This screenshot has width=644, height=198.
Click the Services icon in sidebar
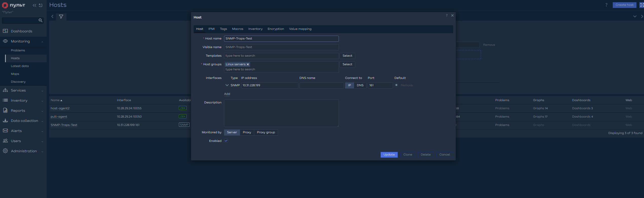click(5, 90)
